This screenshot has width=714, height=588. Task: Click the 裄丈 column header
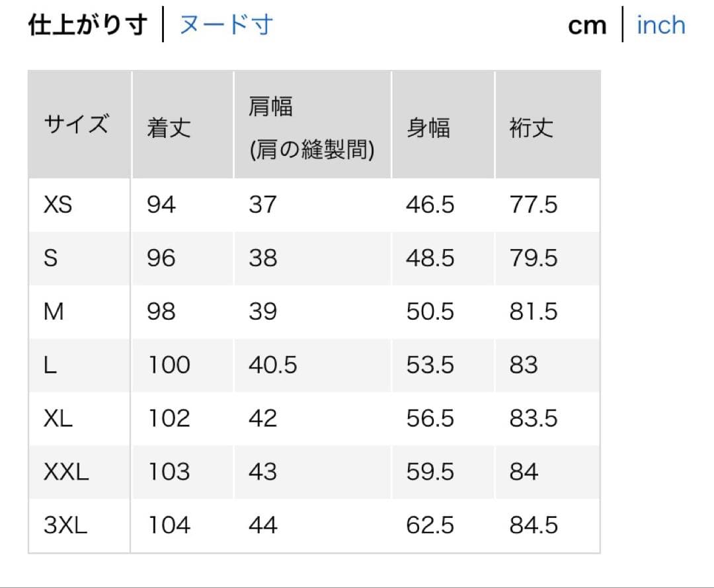(x=532, y=129)
